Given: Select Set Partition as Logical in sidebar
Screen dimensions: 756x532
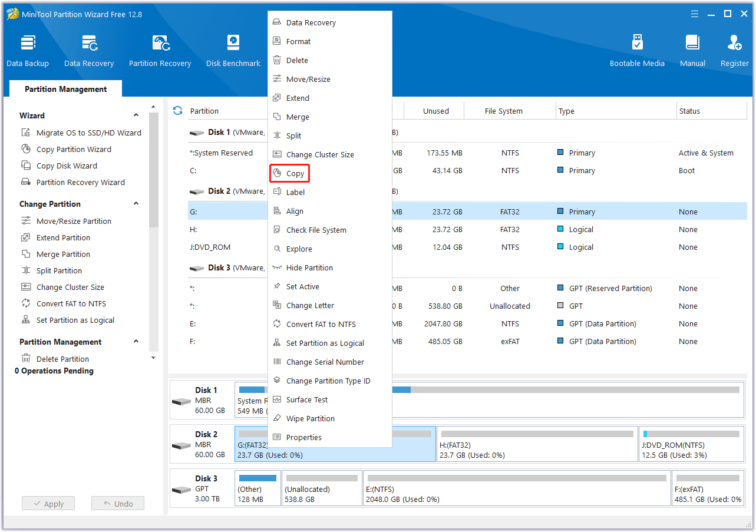Looking at the screenshot, I should coord(68,320).
